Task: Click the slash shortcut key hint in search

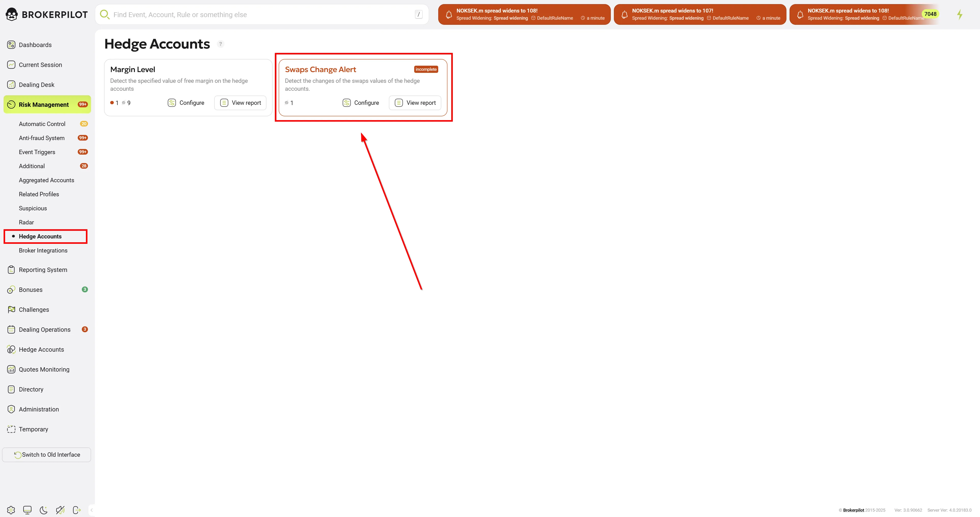Action: coord(419,15)
